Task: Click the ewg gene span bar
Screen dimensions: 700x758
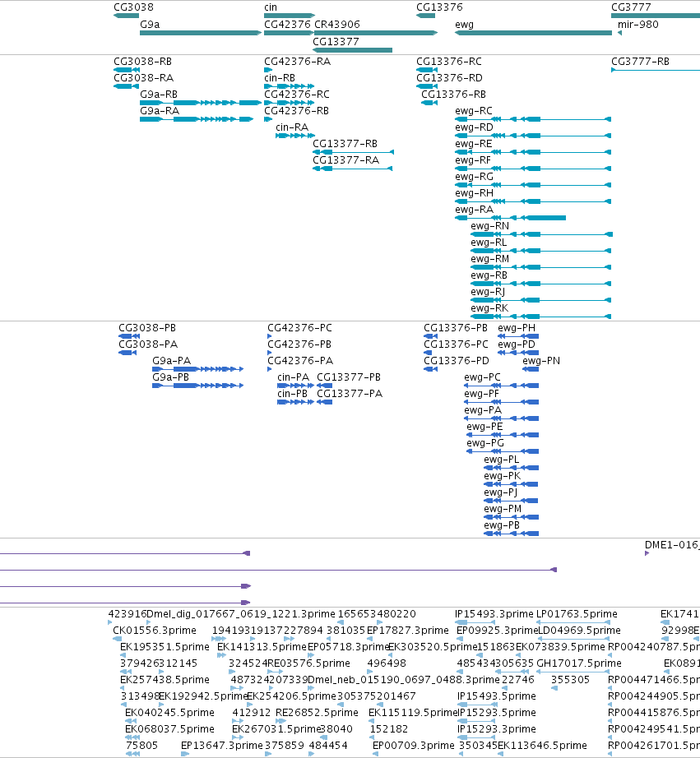Action: [x=533, y=33]
